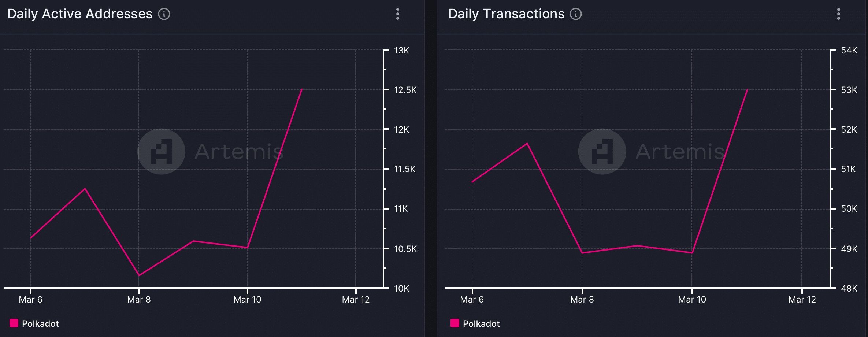Screen dimensions: 868x337
Task: Open info tooltip for Daily Active Addresses
Action: 164,14
